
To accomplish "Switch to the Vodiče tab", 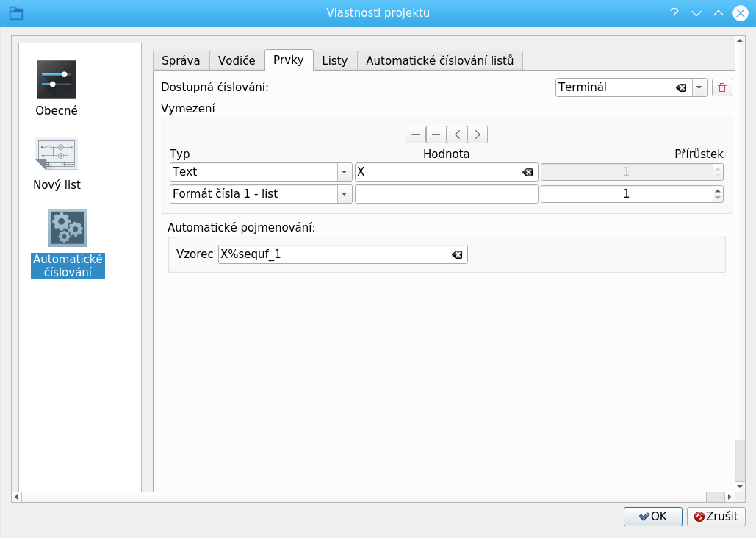I will tap(237, 60).
